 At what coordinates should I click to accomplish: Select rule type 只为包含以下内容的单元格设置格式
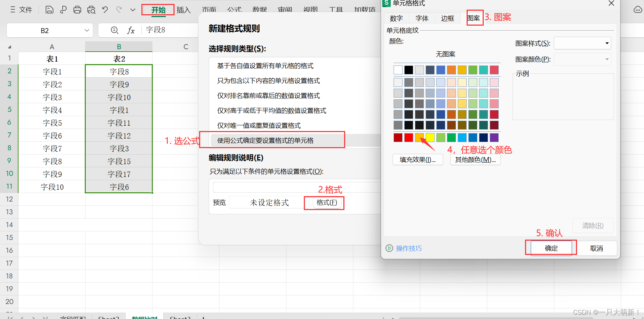(269, 81)
